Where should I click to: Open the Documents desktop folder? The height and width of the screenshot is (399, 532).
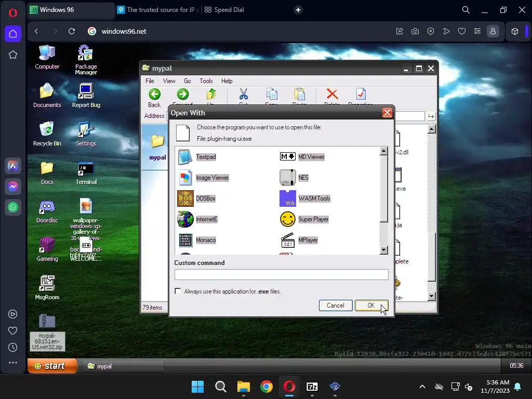[47, 96]
